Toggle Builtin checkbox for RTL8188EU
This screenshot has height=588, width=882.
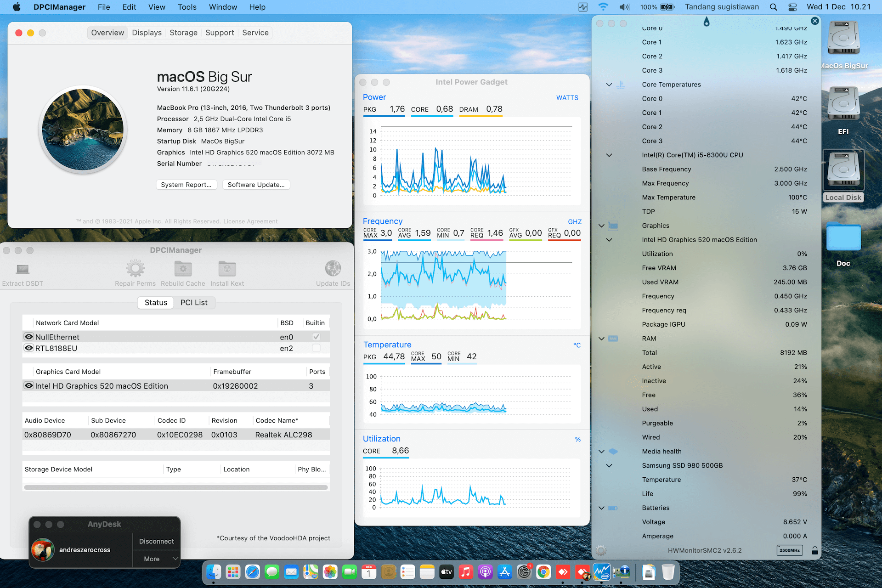(x=316, y=348)
